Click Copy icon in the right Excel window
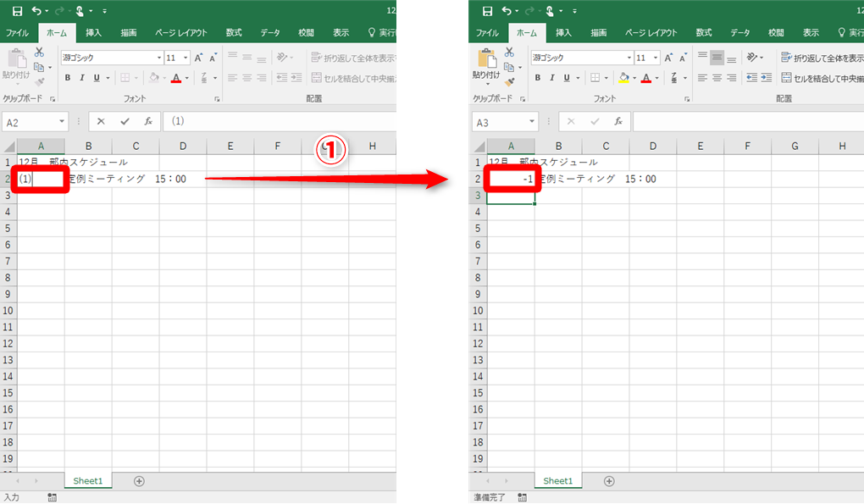Viewport: 864px width, 504px height. (x=509, y=67)
